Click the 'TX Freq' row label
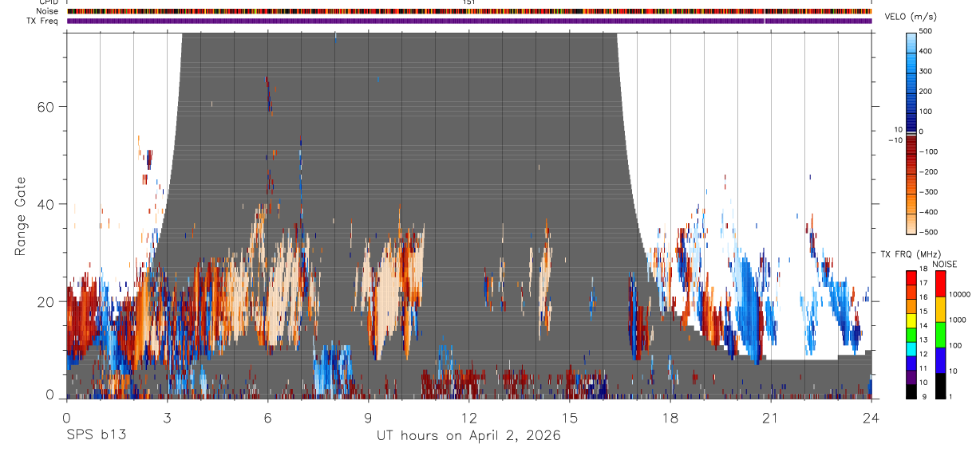This screenshot has height=452, width=980. tap(44, 21)
